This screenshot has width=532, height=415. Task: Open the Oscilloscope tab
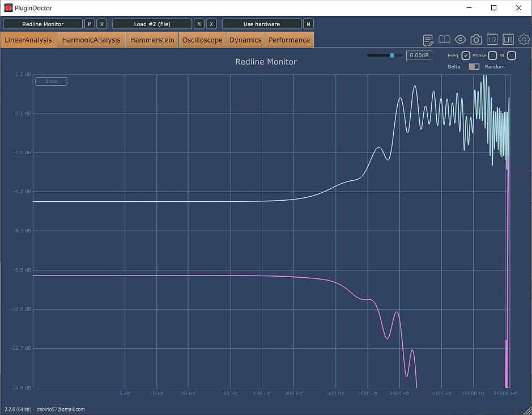[203, 40]
